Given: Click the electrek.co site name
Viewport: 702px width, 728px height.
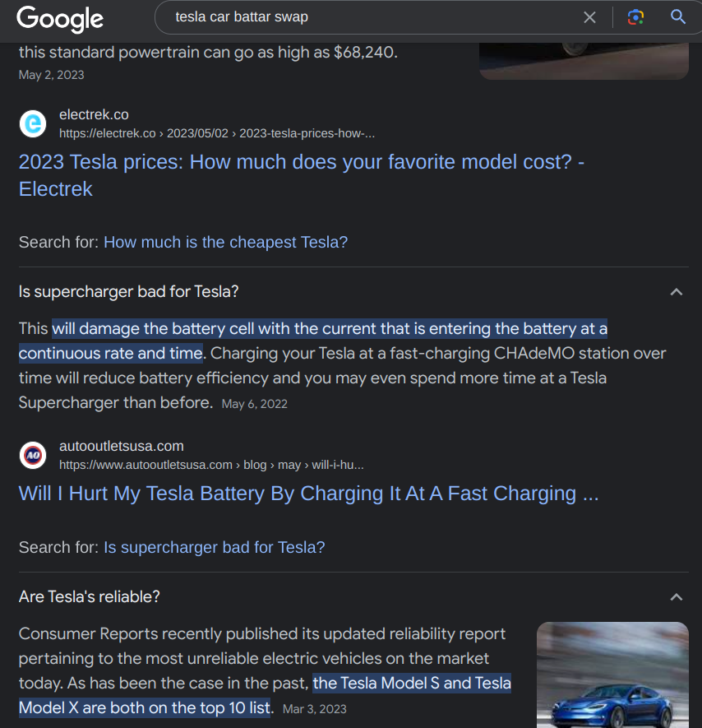Looking at the screenshot, I should click(x=94, y=114).
